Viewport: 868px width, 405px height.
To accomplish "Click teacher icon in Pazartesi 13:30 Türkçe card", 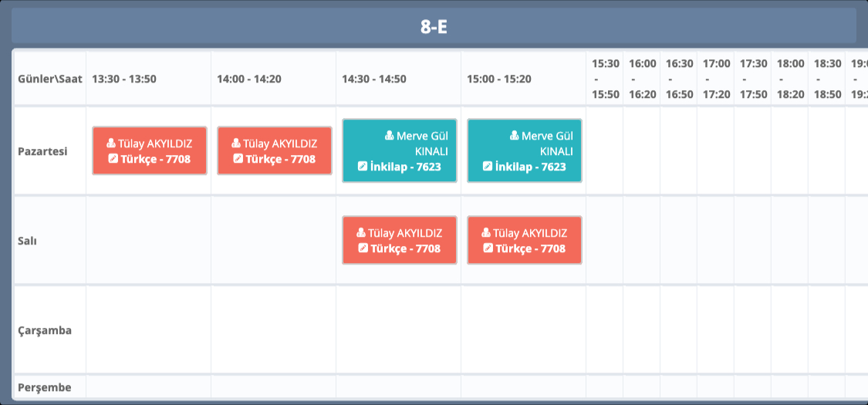I will pos(111,143).
